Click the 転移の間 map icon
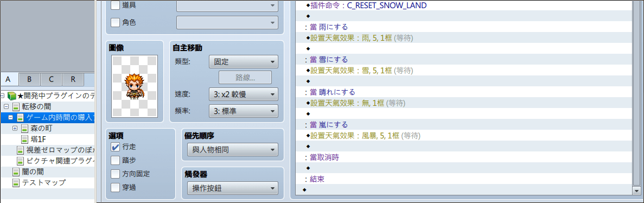 click(x=16, y=107)
